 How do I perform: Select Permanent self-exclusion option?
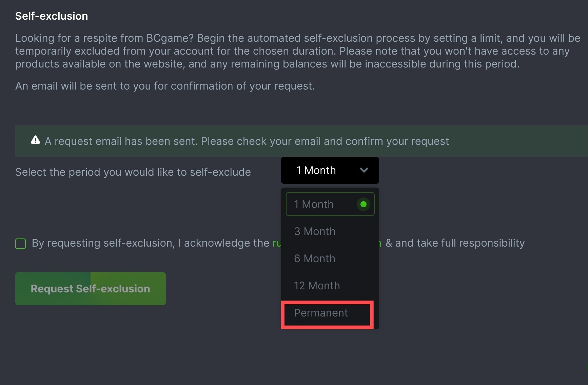[321, 313]
